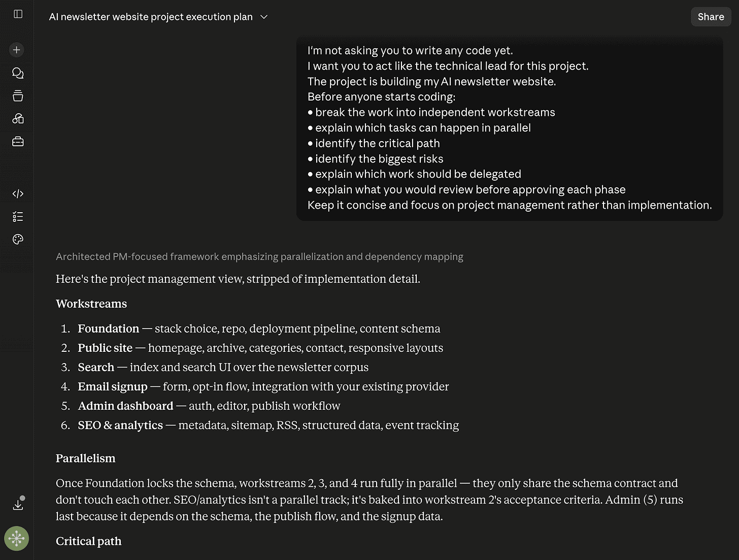Image resolution: width=739 pixels, height=560 pixels.
Task: Click the user prompt message bubble
Action: pyautogui.click(x=510, y=128)
